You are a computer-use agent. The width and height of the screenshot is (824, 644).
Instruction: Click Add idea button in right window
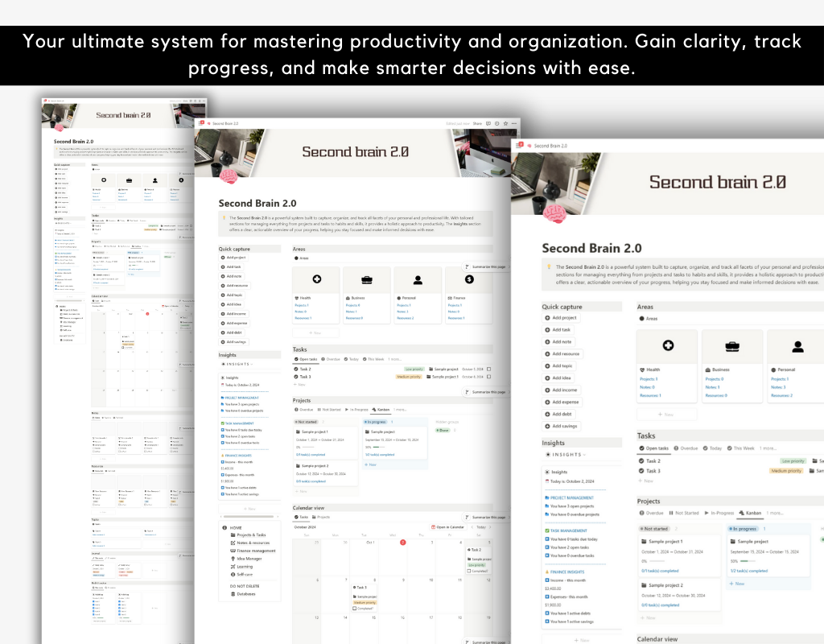coord(558,378)
